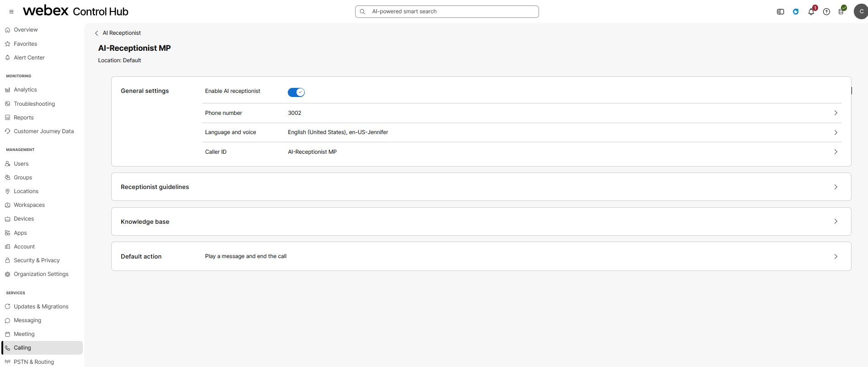Click the Reports icon
The width and height of the screenshot is (868, 367).
click(7, 118)
